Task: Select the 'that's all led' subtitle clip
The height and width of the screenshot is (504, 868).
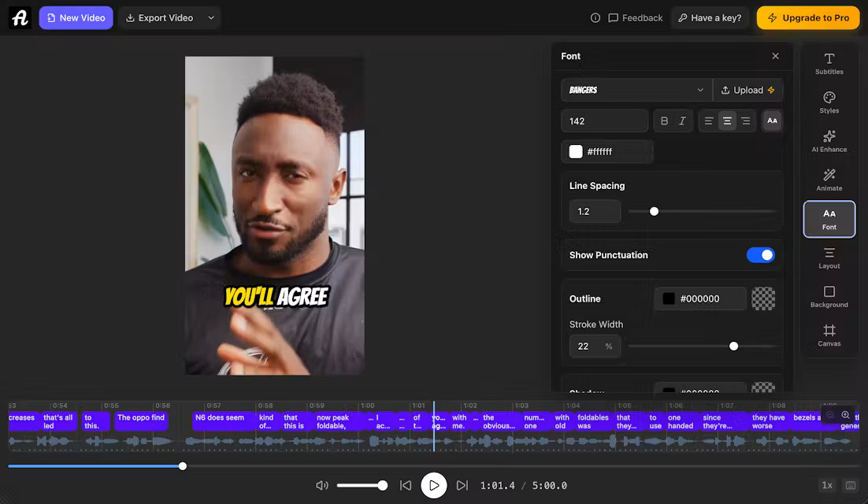Action: pos(58,421)
